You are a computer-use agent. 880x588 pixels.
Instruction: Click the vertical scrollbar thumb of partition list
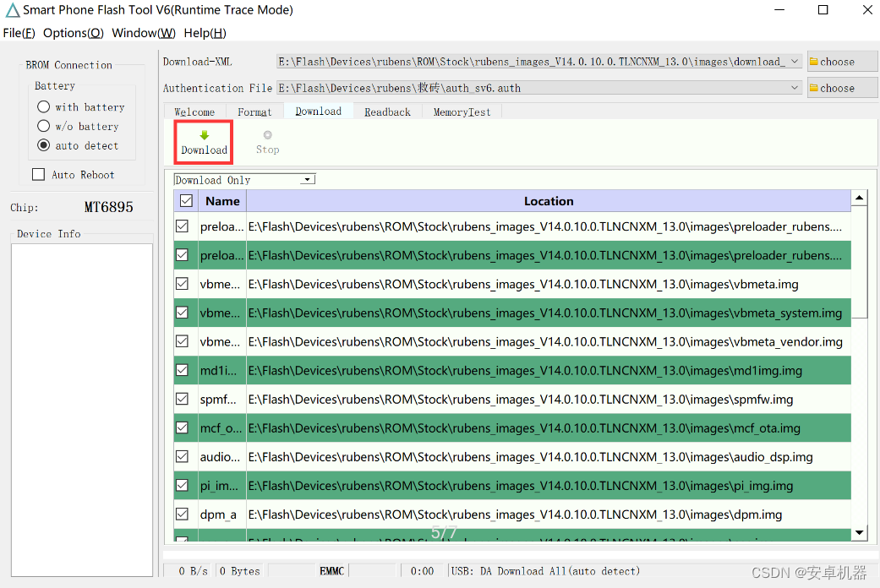click(x=859, y=262)
